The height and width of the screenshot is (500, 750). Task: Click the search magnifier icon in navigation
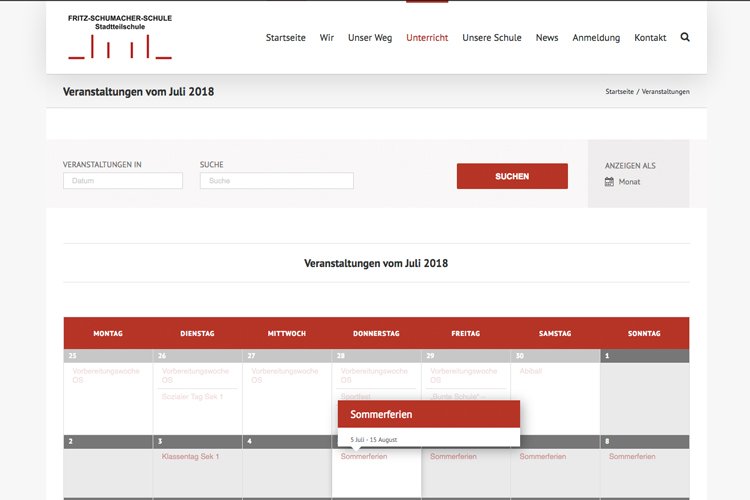tap(685, 37)
